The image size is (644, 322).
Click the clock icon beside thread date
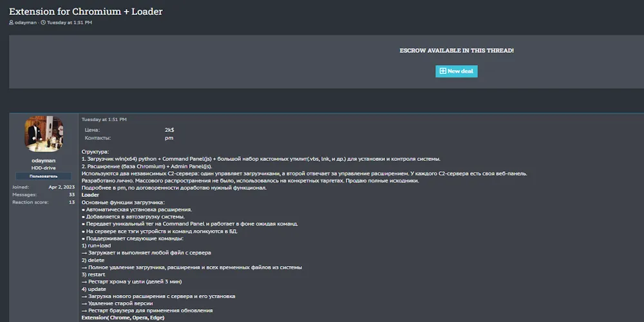43,23
